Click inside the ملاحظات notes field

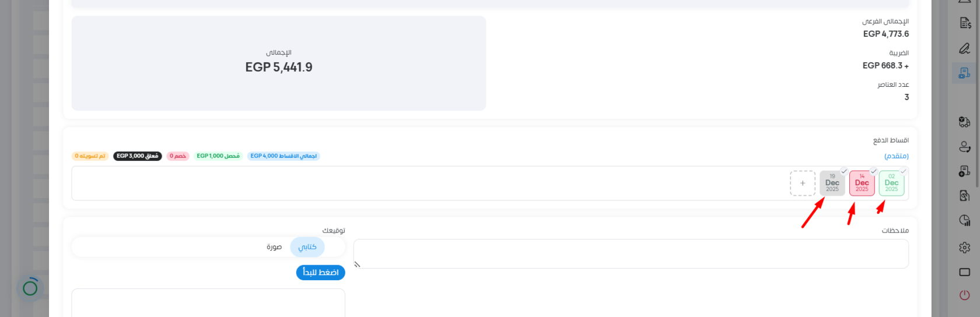631,253
